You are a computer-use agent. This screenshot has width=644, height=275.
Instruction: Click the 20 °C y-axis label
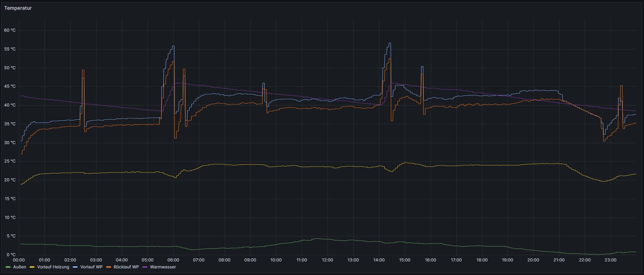[x=10, y=180]
